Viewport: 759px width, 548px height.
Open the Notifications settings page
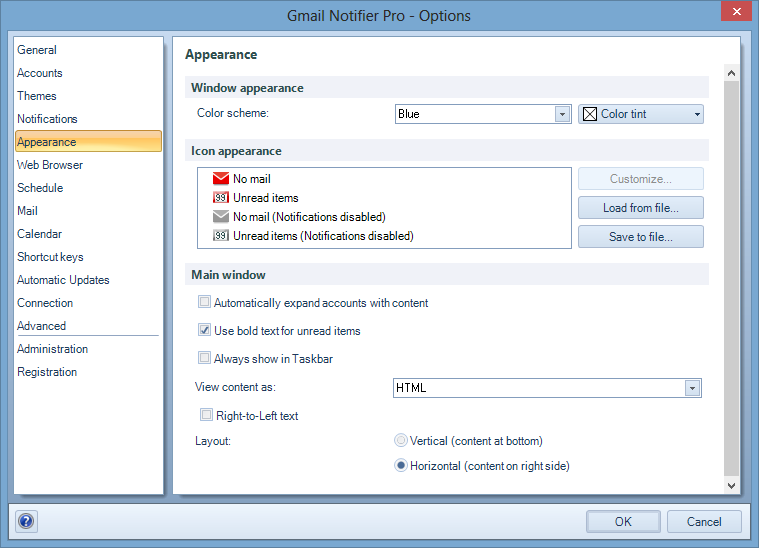point(47,119)
